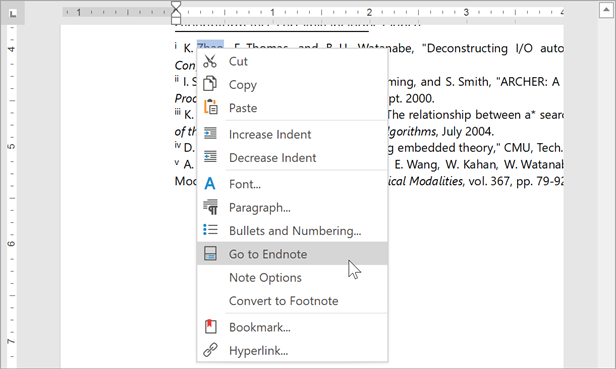Screen dimensions: 616x369
Task: Select Increase Indent menu entry
Action: click(x=292, y=134)
